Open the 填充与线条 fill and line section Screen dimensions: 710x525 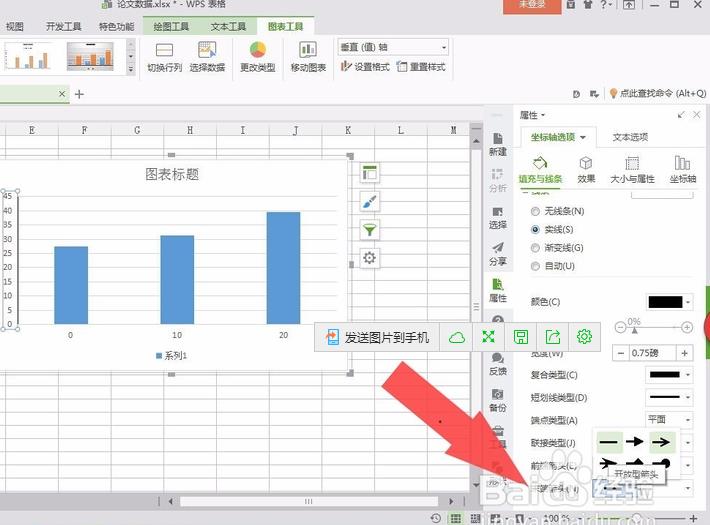coord(540,170)
